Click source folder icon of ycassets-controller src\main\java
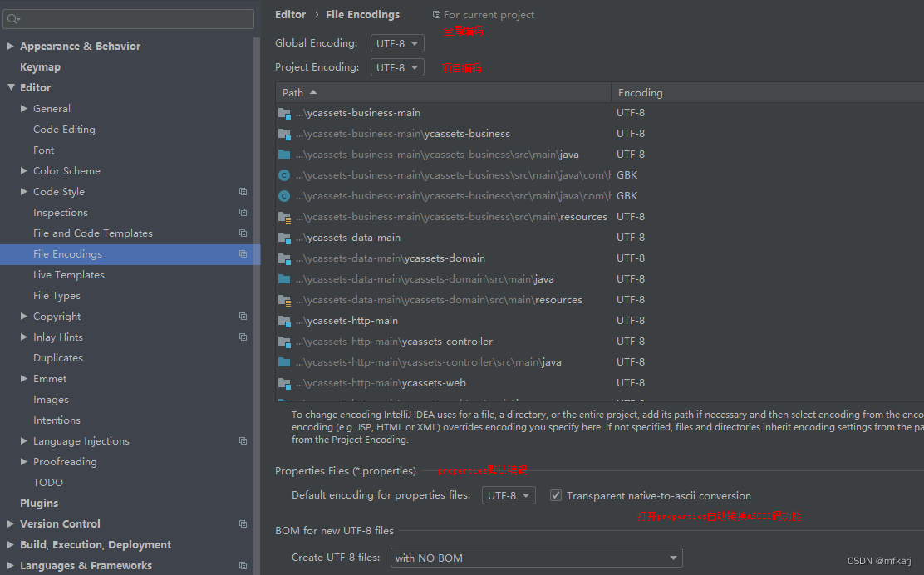This screenshot has height=575, width=924. (x=284, y=362)
